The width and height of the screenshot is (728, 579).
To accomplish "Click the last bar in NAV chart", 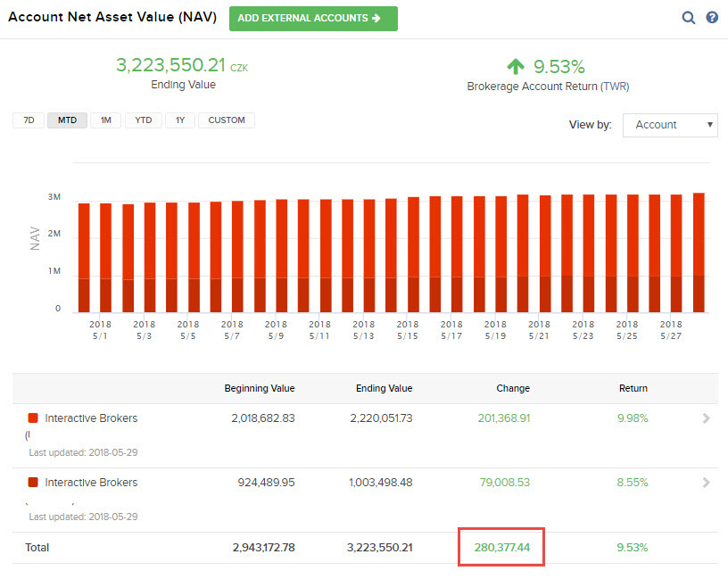I will 699,252.
